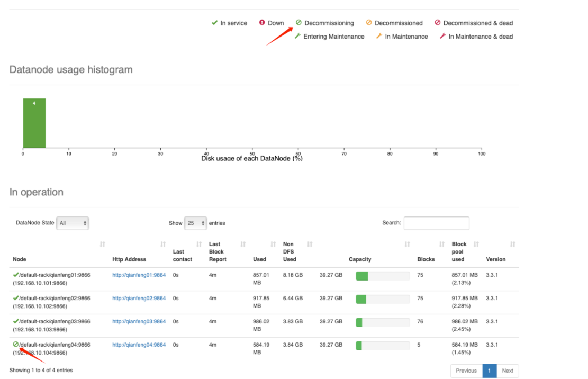This screenshot has height=379, width=588.
Task: Click the Next pagination button
Action: pos(508,371)
